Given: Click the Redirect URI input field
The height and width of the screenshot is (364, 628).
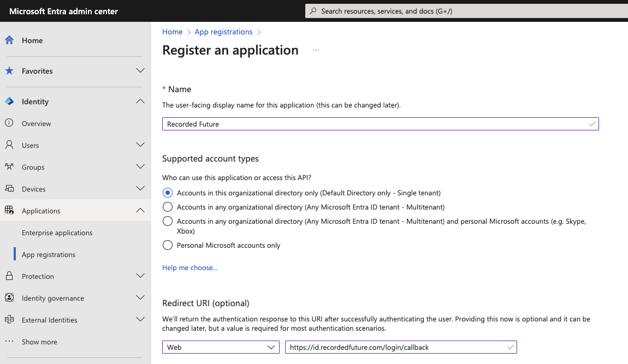Looking at the screenshot, I should [x=395, y=347].
